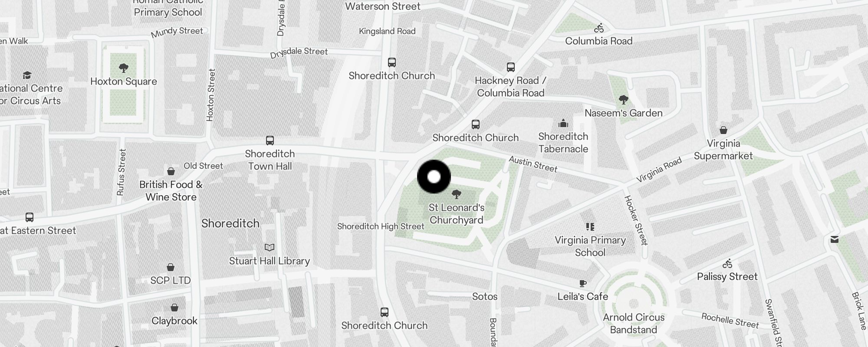Click the Shoreditch Tabernacle church icon

563,123
